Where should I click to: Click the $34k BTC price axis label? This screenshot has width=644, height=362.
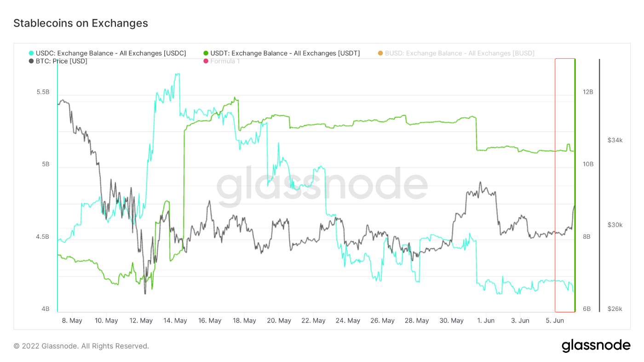[x=615, y=140]
